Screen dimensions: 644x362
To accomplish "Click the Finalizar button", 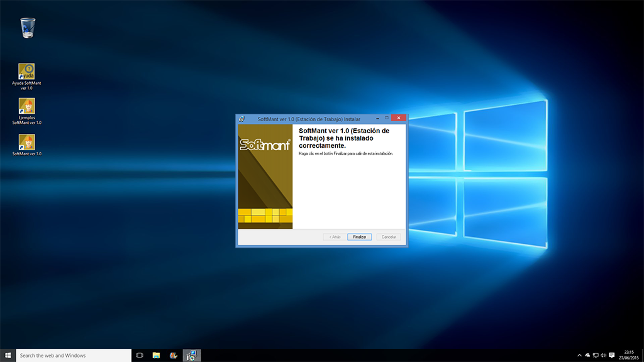I will (x=359, y=237).
